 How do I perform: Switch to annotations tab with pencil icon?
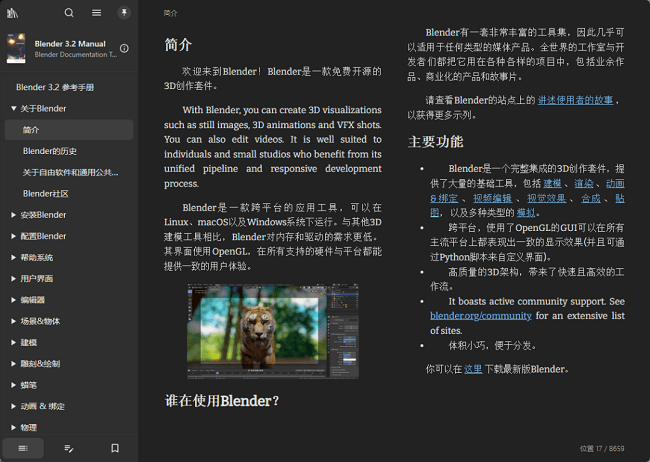pyautogui.click(x=69, y=448)
